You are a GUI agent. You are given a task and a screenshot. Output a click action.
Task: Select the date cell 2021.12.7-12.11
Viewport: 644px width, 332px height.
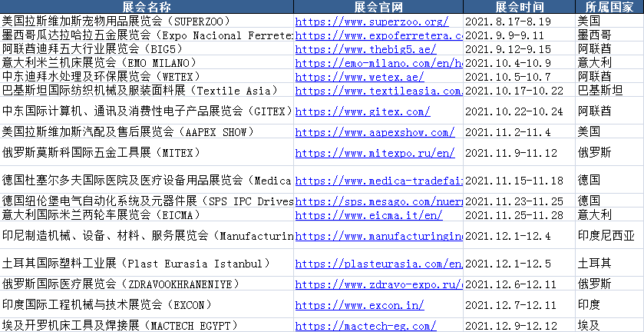click(x=520, y=304)
